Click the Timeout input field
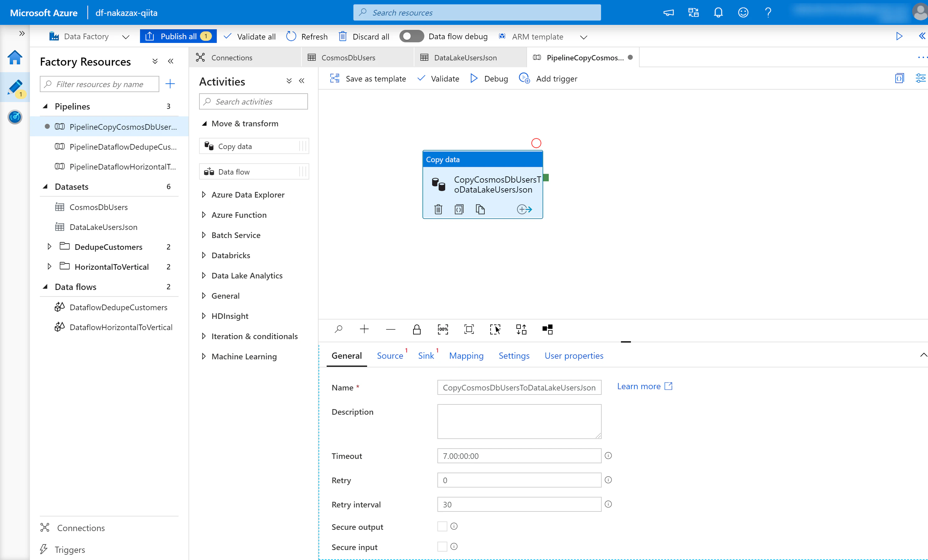 point(519,456)
